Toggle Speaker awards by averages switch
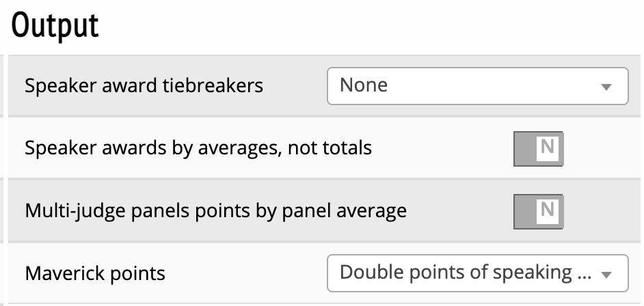The height and width of the screenshot is (306, 644). (x=538, y=148)
